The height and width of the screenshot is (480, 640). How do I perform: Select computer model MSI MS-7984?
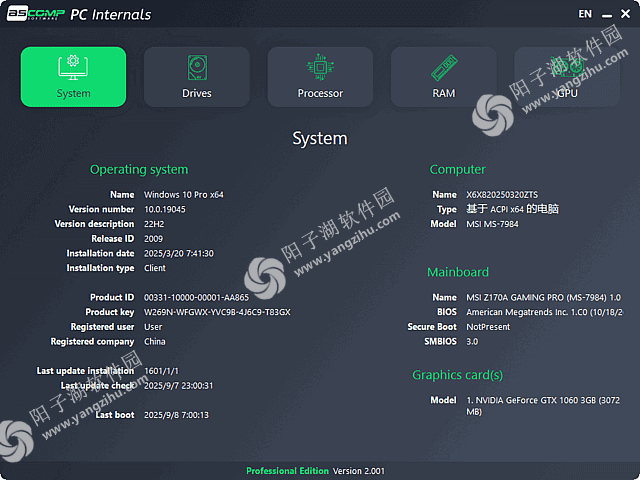pos(492,224)
